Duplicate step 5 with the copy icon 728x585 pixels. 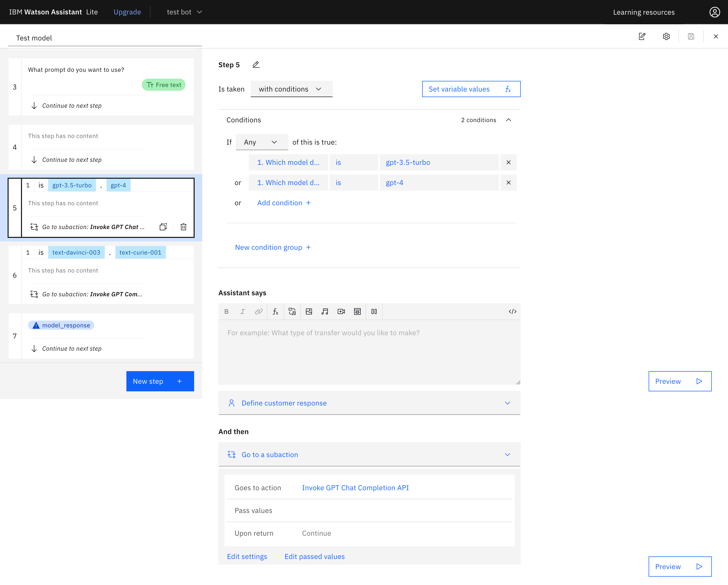(x=163, y=227)
